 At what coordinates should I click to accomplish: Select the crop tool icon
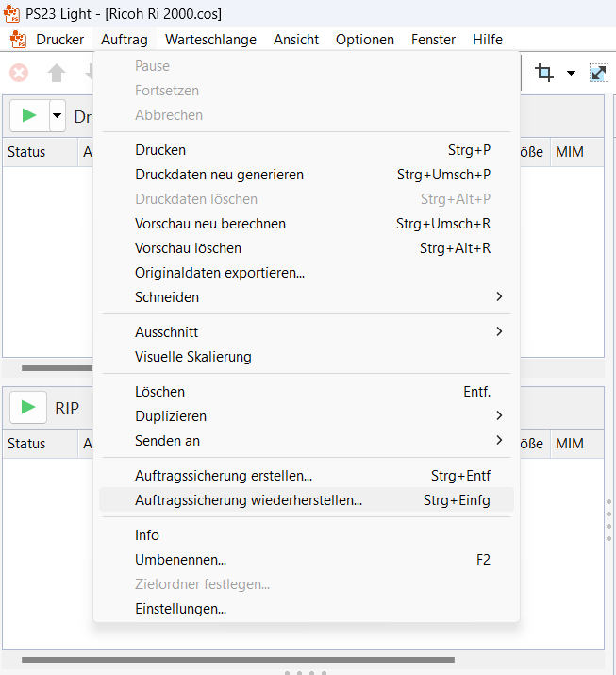pos(544,73)
